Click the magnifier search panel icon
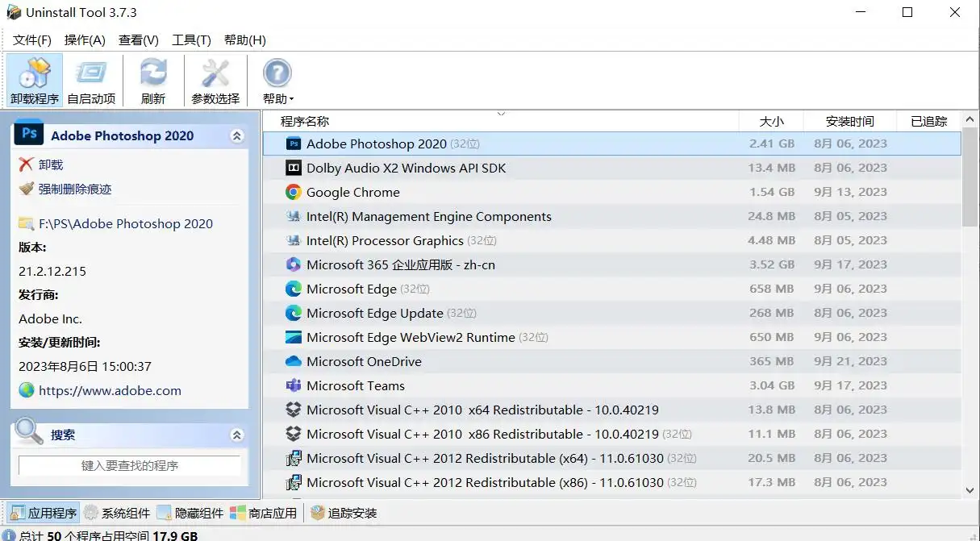This screenshot has height=541, width=980. click(x=30, y=431)
